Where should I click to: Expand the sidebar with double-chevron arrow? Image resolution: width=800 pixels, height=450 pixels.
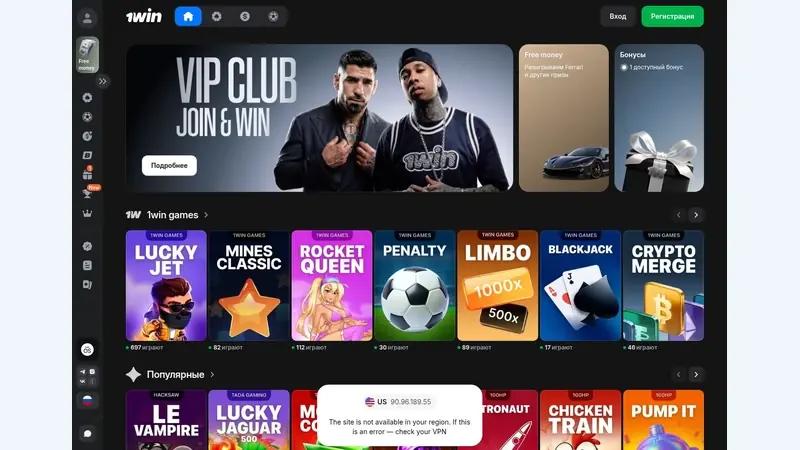[x=103, y=81]
